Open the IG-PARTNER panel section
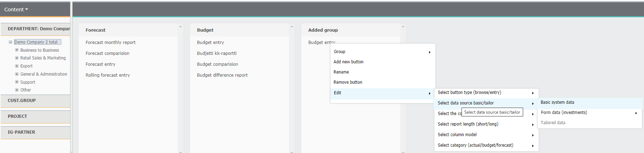 coord(35,132)
